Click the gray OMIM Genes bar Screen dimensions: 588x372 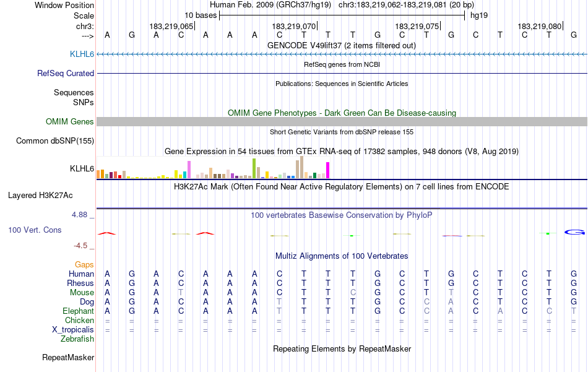point(342,121)
